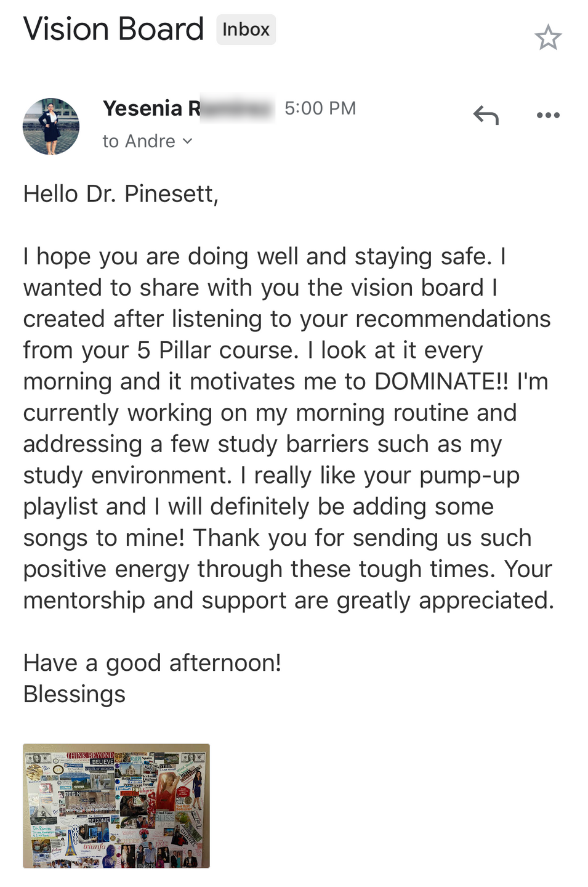Tap the Inbox label tag
The width and height of the screenshot is (588, 887).
[x=246, y=30]
